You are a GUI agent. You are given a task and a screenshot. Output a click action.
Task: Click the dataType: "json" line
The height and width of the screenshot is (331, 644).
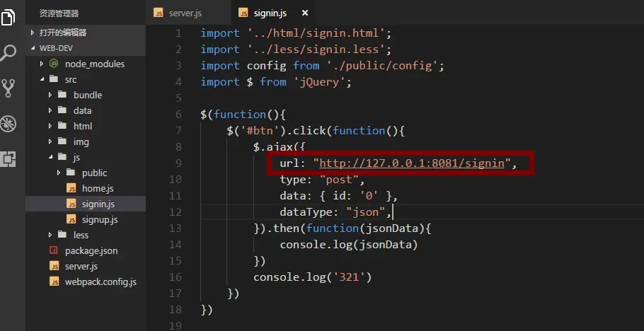point(335,212)
